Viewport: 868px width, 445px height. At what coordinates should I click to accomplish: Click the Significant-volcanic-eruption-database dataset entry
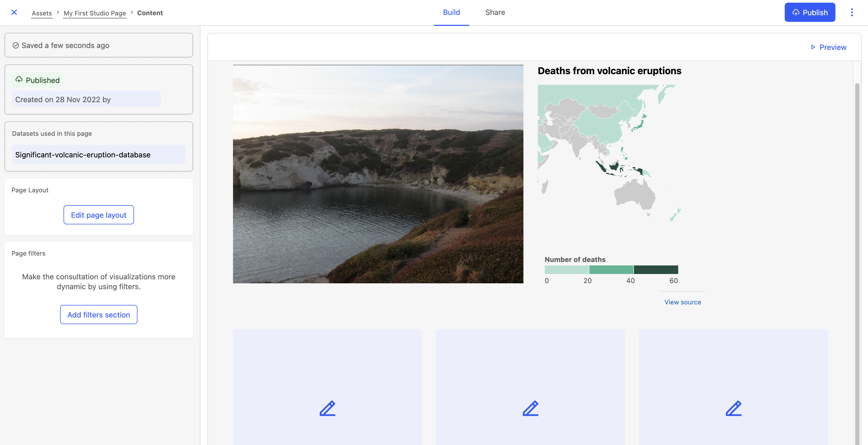(x=83, y=155)
